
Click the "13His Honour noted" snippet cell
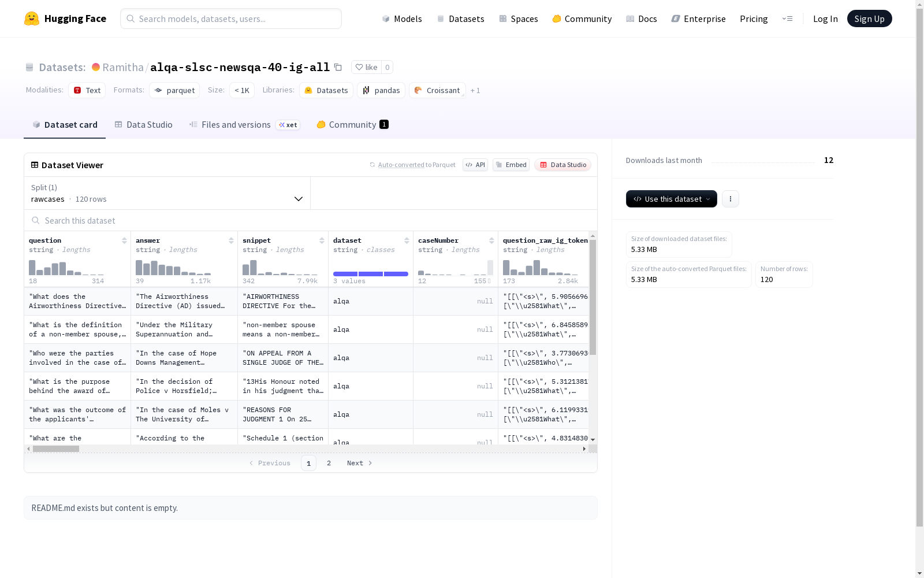(283, 386)
